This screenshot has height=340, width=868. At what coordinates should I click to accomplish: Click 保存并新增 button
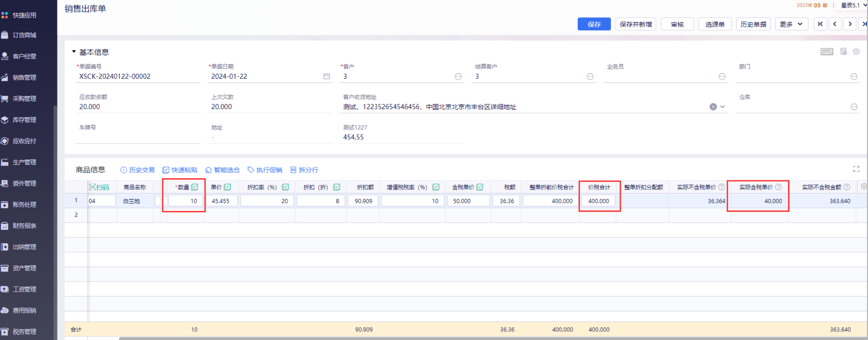(x=636, y=24)
